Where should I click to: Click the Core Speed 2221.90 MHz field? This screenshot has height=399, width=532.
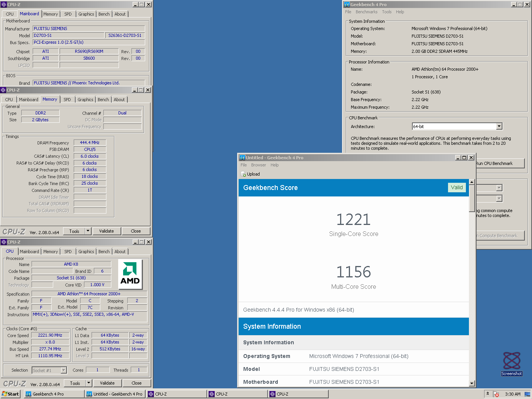(50, 335)
